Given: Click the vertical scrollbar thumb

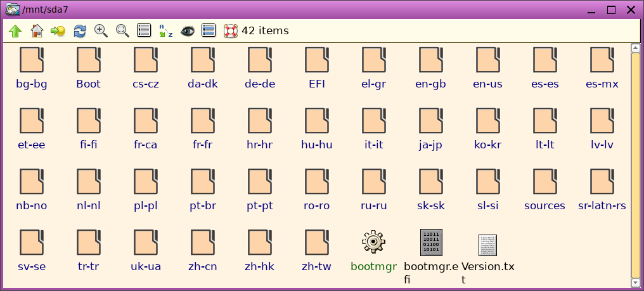Looking at the screenshot, I should coord(635,165).
